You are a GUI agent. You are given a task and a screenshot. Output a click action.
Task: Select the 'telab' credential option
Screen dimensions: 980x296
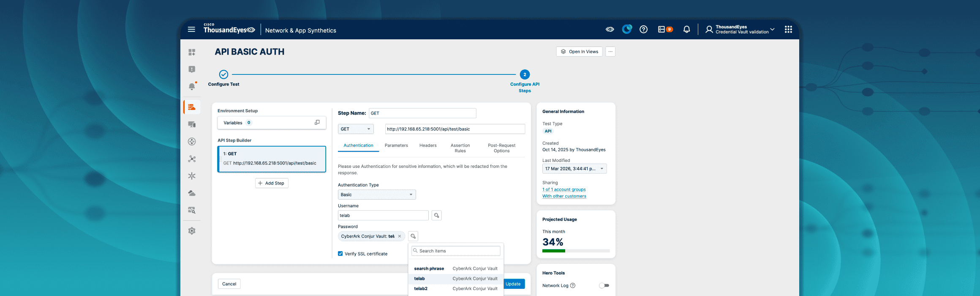point(456,279)
